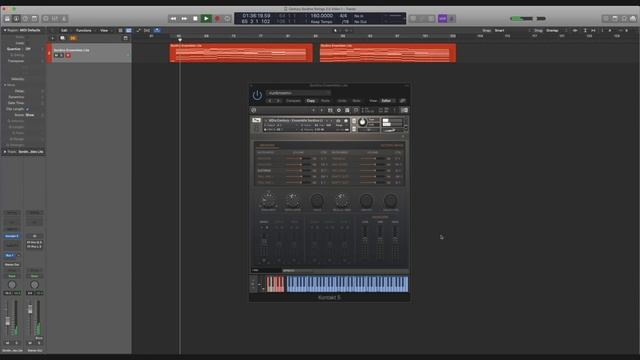Show the Smart Controls icon

click(x=46, y=18)
